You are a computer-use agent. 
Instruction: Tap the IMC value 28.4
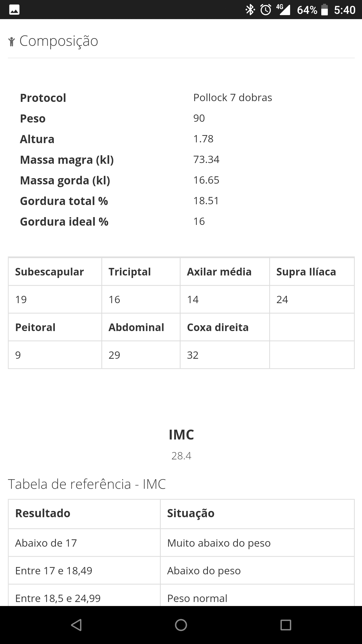[181, 456]
